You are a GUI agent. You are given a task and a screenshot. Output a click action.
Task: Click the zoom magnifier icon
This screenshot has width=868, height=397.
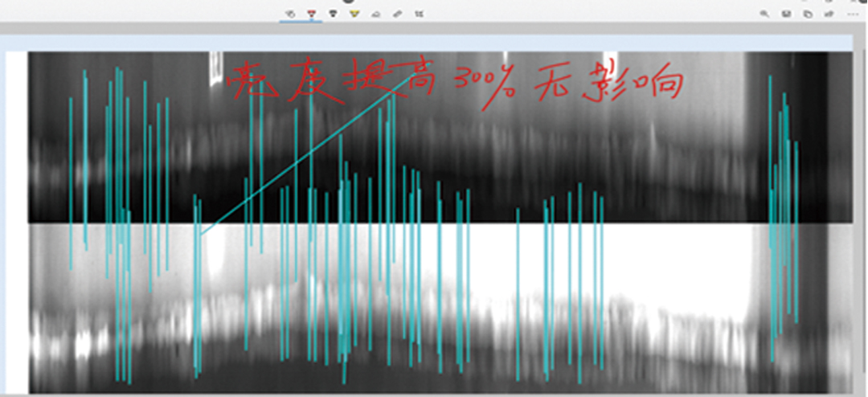tap(764, 14)
